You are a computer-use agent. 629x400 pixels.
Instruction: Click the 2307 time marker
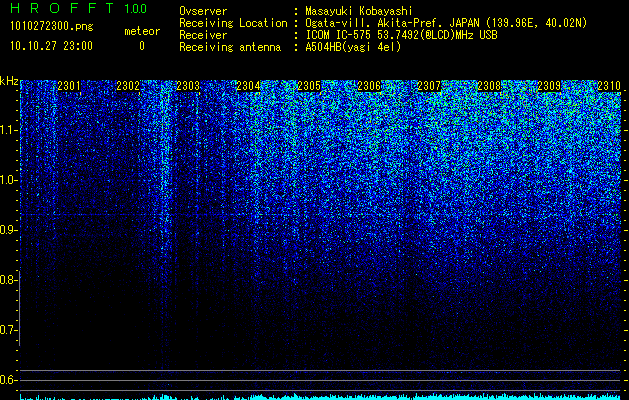(429, 86)
